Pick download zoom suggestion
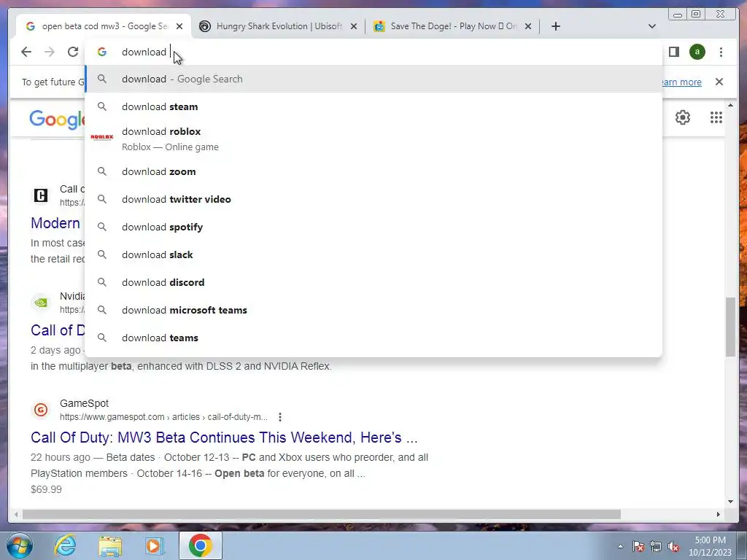Screen dimensions: 747x560 [373, 171]
